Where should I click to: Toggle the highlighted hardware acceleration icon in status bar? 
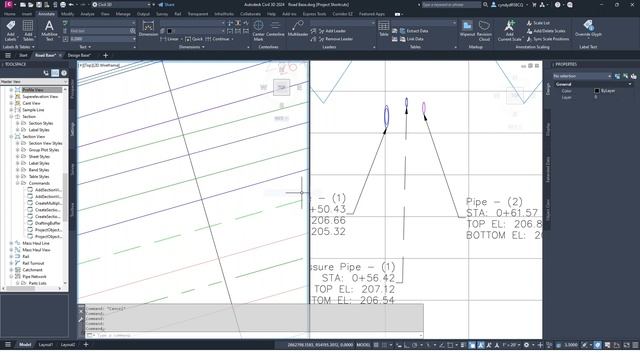pyautogui.click(x=598, y=345)
